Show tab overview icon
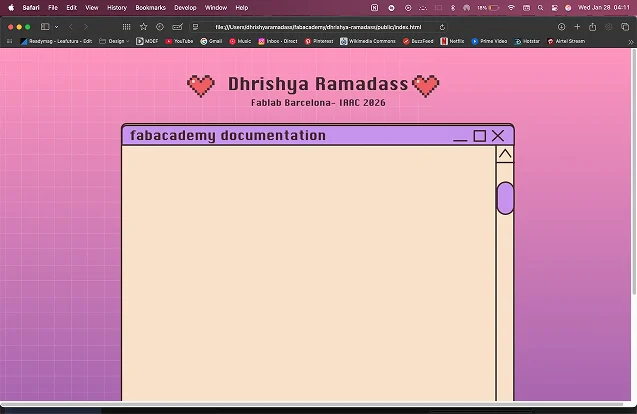Screen dimensions: 637x414 tap(625, 27)
